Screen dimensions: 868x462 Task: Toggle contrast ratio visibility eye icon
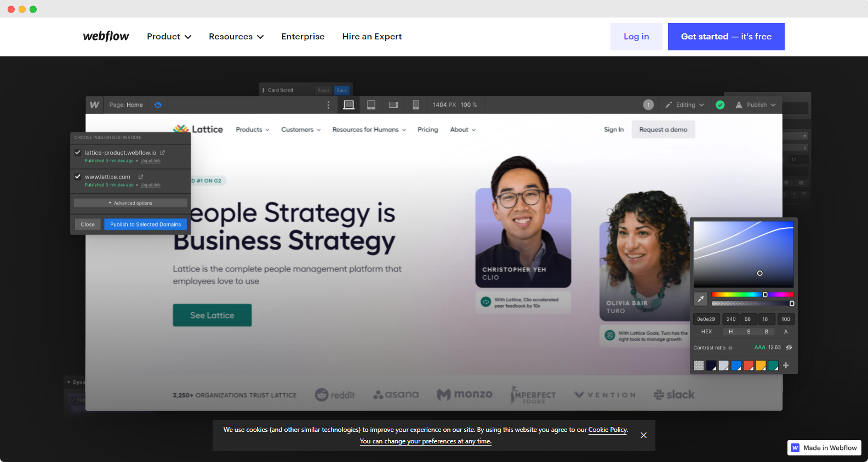tap(789, 348)
